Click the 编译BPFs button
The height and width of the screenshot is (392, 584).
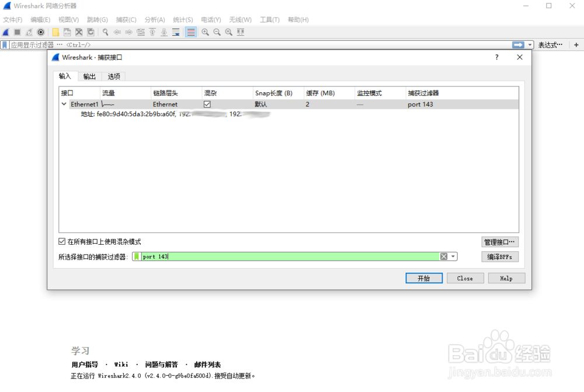point(499,256)
